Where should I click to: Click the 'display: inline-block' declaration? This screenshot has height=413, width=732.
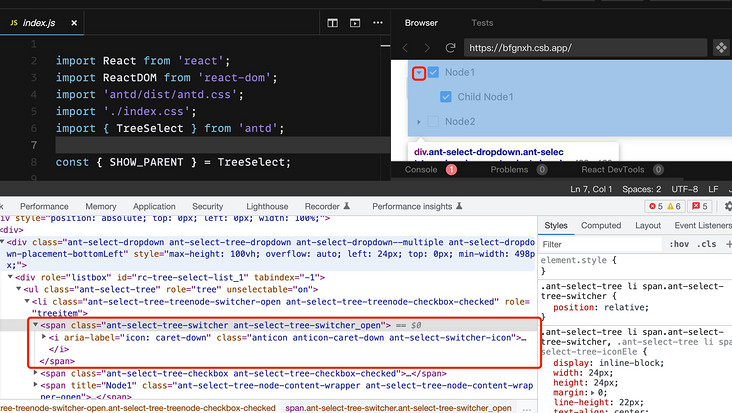click(x=608, y=363)
